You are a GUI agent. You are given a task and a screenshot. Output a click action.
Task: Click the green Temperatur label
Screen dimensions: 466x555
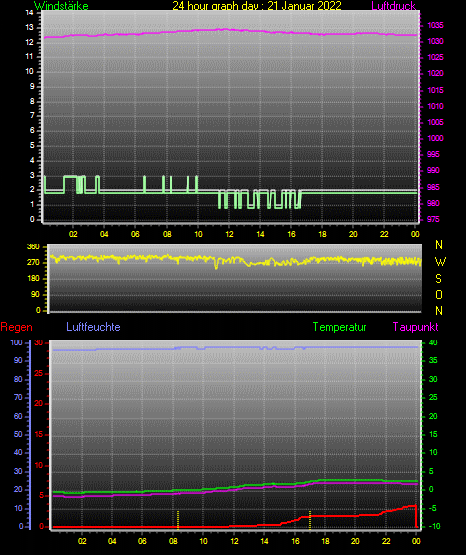click(x=339, y=327)
